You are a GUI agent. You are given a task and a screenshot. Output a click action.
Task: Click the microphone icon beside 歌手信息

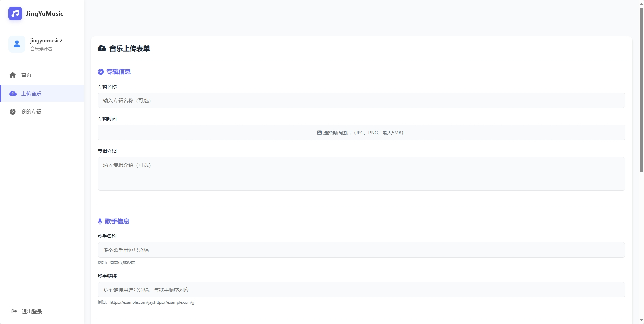tap(100, 221)
